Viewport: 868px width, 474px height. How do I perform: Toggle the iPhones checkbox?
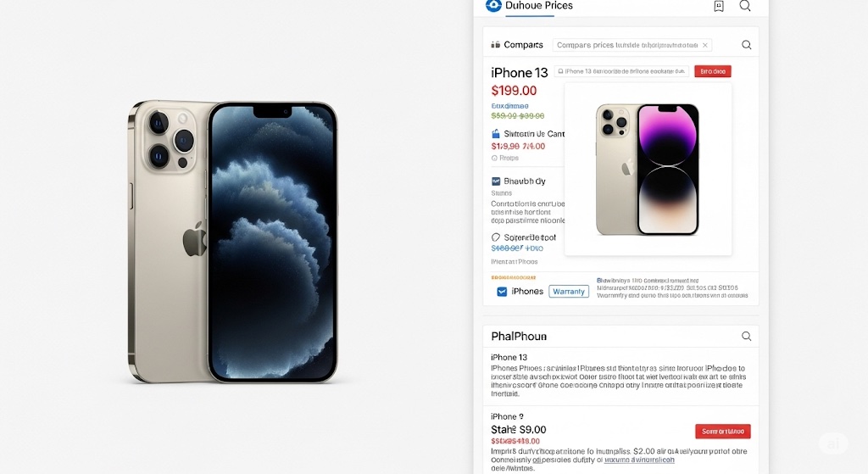click(x=502, y=291)
